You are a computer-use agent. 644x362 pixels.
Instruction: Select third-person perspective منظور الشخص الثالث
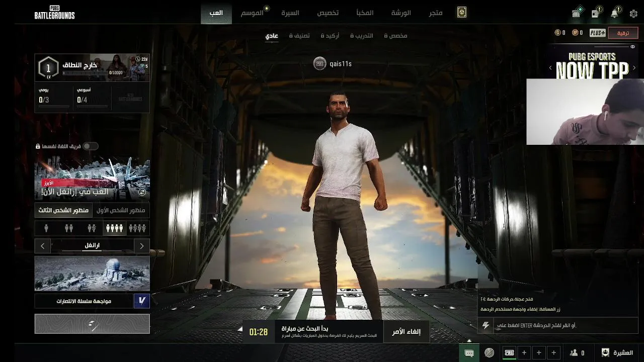[x=63, y=210]
